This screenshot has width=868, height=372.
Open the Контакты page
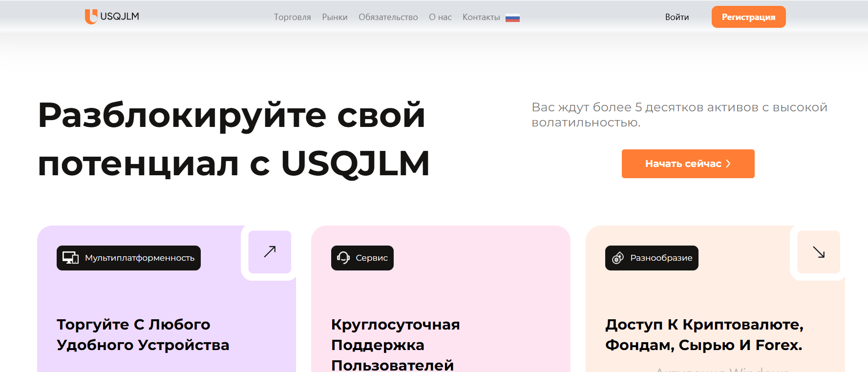coord(481,17)
